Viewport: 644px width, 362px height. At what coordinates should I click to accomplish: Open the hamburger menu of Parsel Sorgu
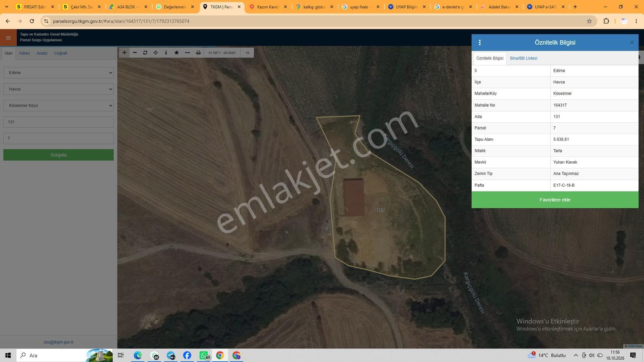tap(8, 38)
